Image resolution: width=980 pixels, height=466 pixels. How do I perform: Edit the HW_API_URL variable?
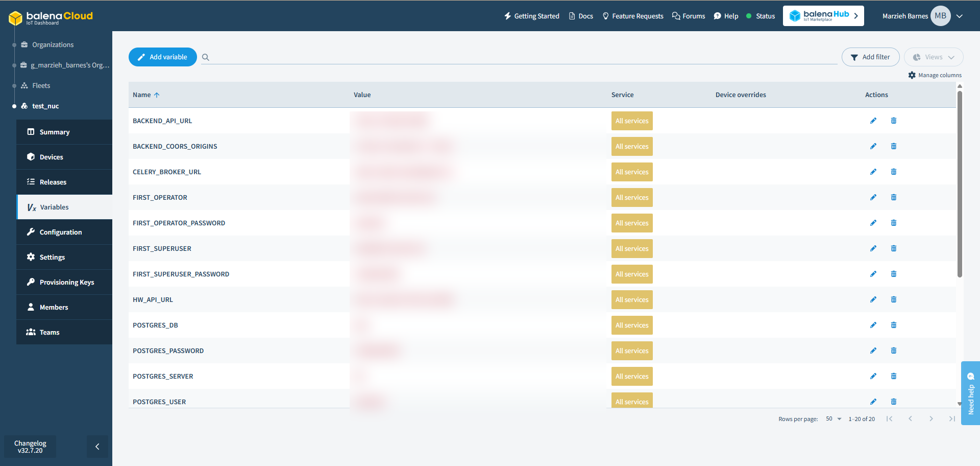tap(873, 299)
